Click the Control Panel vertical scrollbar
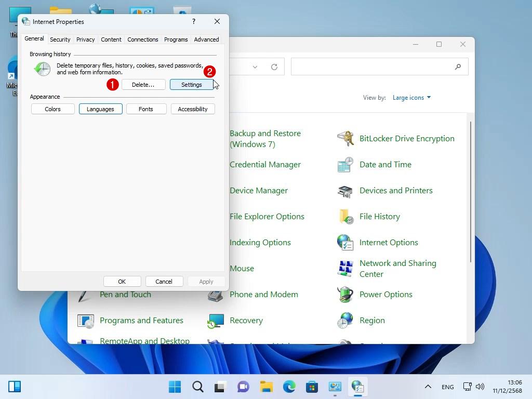 pyautogui.click(x=471, y=192)
